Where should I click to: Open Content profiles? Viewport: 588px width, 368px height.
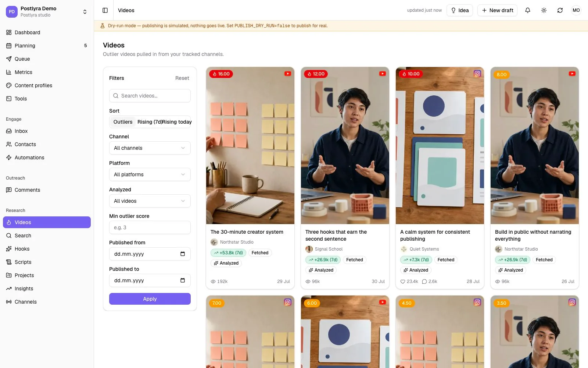point(47,85)
